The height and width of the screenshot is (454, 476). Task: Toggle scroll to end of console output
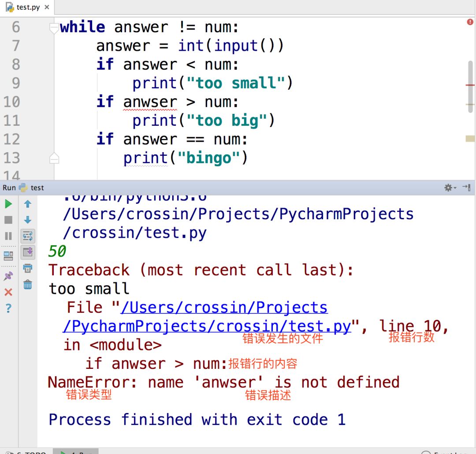pyautogui.click(x=28, y=252)
